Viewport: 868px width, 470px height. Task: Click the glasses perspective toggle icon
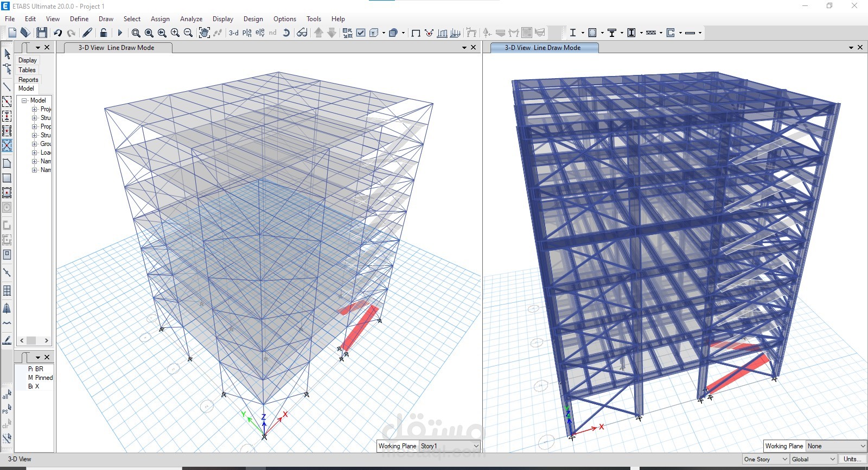[x=302, y=33]
